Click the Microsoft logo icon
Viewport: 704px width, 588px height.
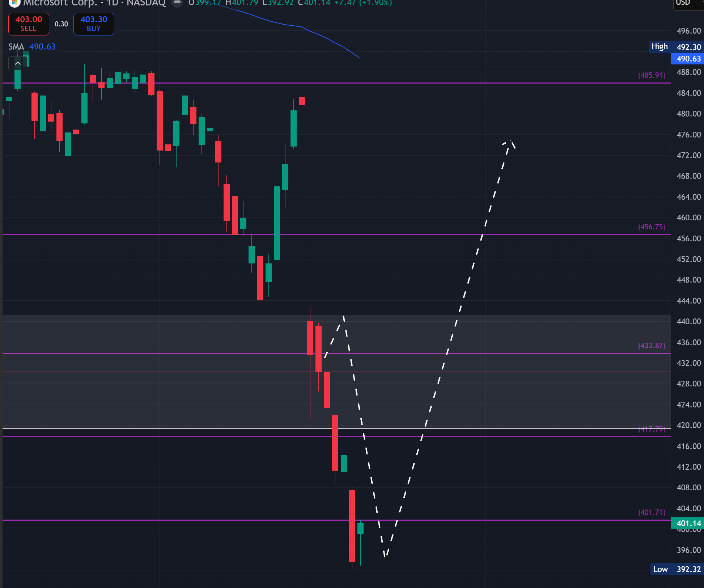pyautogui.click(x=14, y=3)
